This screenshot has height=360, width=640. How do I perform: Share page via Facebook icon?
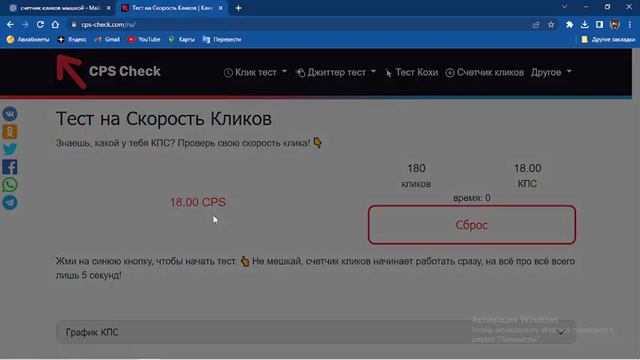point(10,167)
